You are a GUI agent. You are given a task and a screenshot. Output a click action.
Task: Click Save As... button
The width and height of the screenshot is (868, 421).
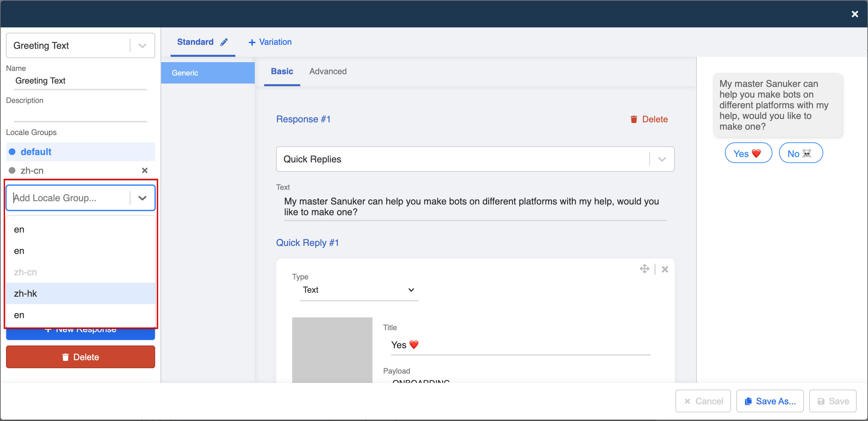pyautogui.click(x=770, y=402)
